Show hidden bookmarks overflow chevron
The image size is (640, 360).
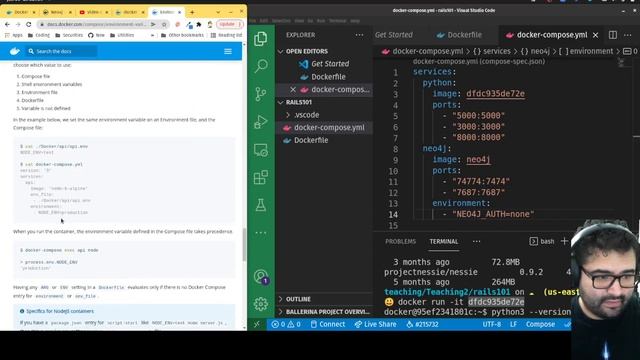[153, 36]
